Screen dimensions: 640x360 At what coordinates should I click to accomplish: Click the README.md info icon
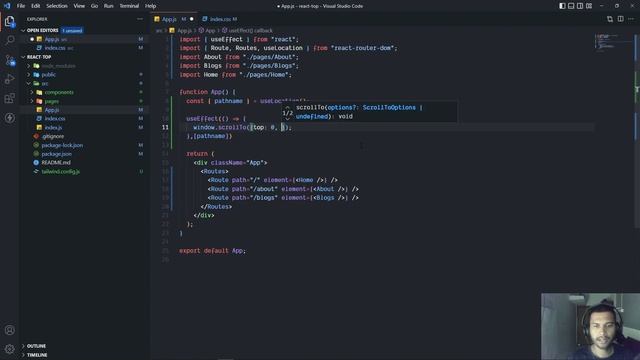(x=36, y=162)
